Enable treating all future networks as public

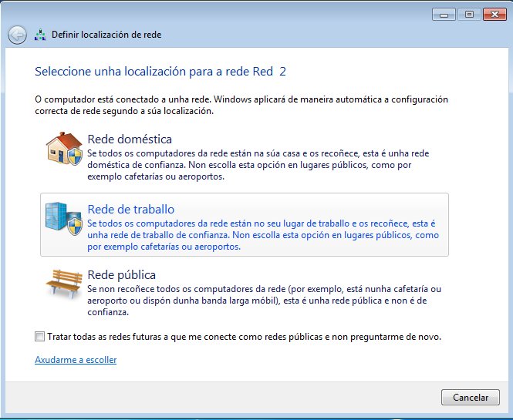pos(39,336)
